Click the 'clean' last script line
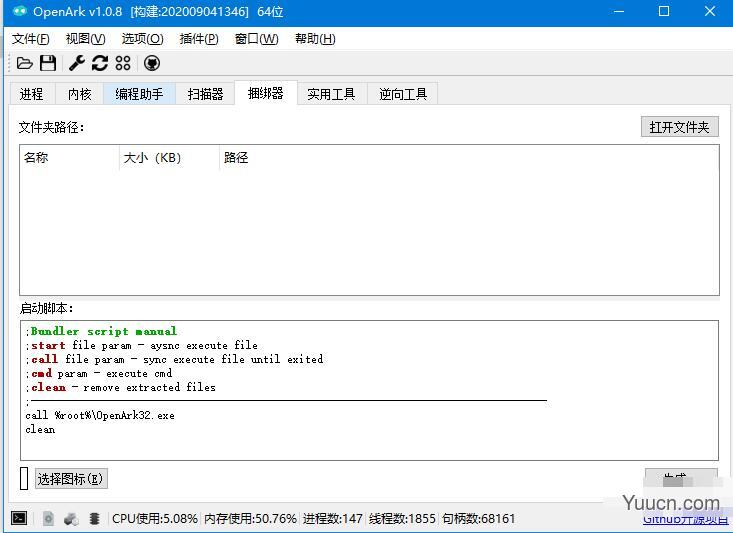733x533 pixels. pos(40,429)
